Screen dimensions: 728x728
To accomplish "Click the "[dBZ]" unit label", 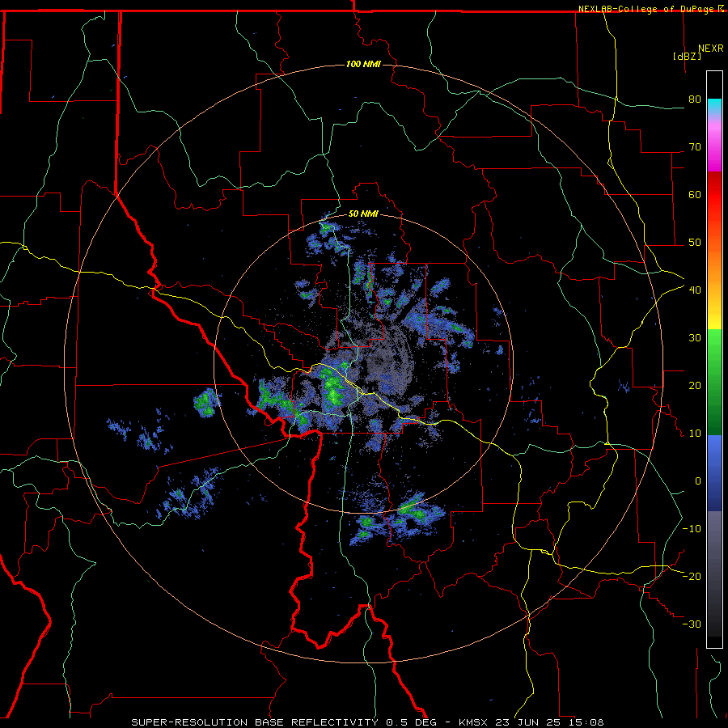I will click(687, 56).
